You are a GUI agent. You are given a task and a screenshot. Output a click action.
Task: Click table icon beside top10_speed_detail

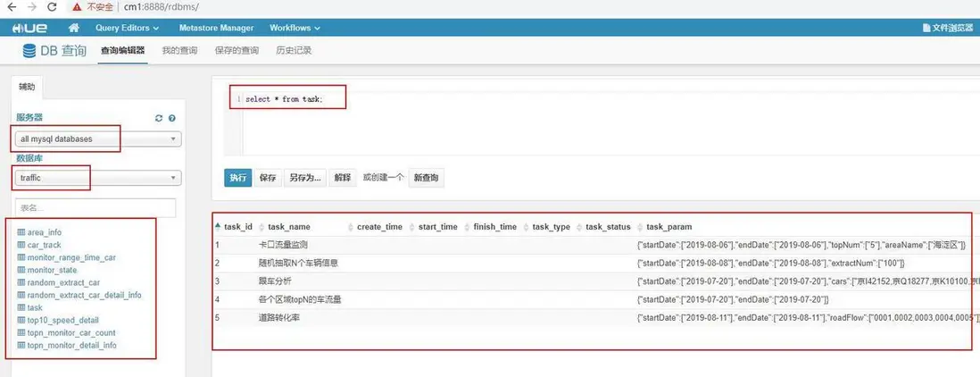[21, 320]
